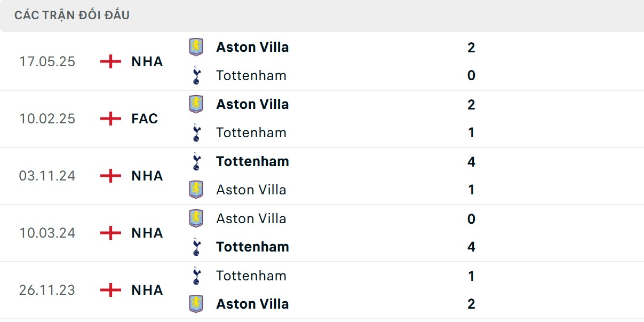Click the Aston Villa badge in the 10.03.24 row

point(197,218)
